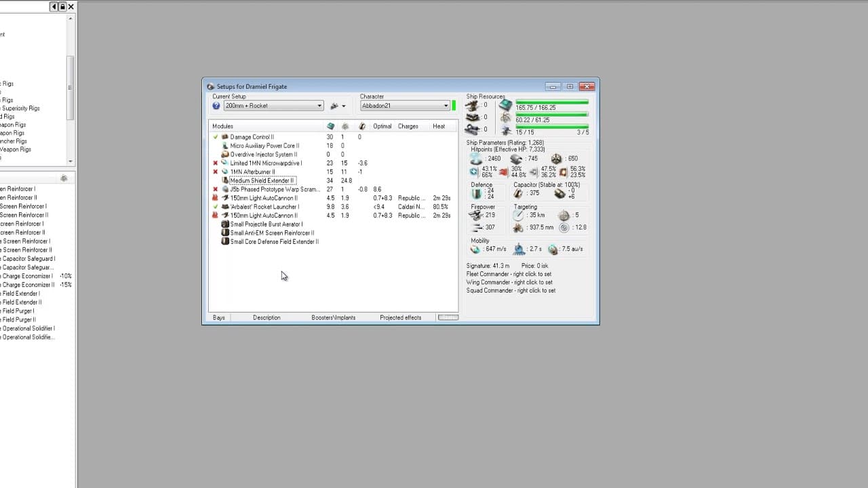The width and height of the screenshot is (868, 488).
Task: Click Small Core Defense Field Extender II rig icon
Action: [x=225, y=242]
